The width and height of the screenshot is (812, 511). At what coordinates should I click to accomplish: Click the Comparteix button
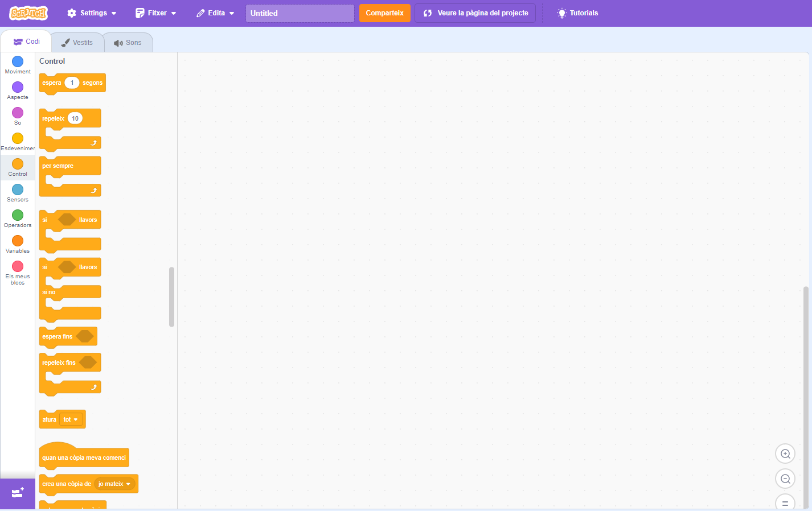click(x=384, y=13)
